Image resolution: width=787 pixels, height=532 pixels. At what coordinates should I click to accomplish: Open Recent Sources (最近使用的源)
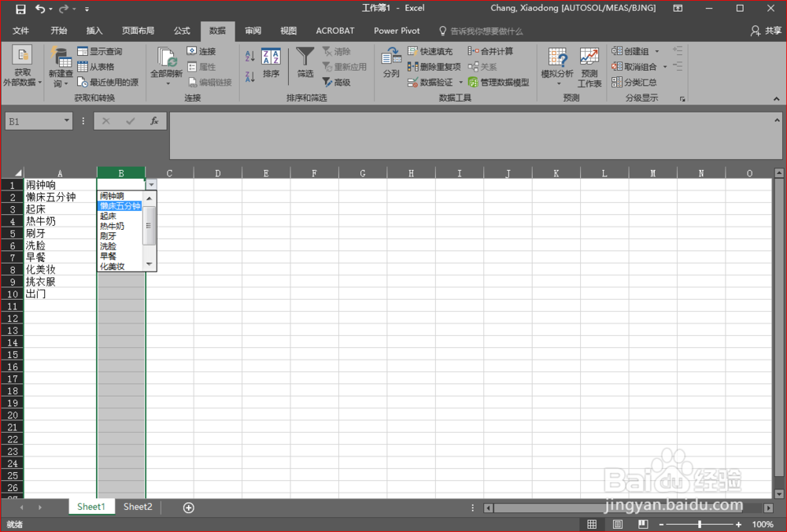[108, 83]
